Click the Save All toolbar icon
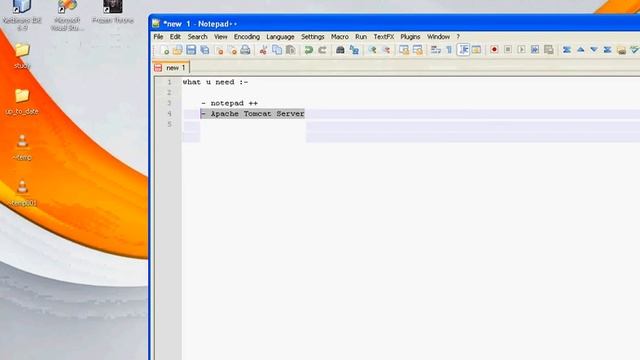 [204, 50]
